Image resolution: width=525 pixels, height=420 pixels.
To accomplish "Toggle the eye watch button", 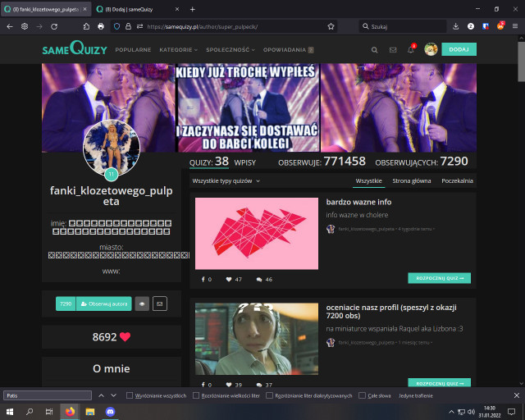I will [x=142, y=304].
